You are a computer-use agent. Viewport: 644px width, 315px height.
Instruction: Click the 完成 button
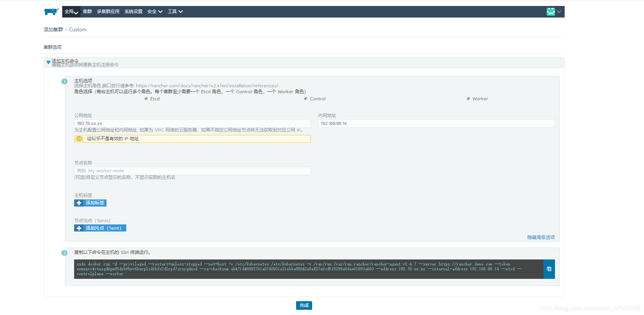click(x=304, y=305)
